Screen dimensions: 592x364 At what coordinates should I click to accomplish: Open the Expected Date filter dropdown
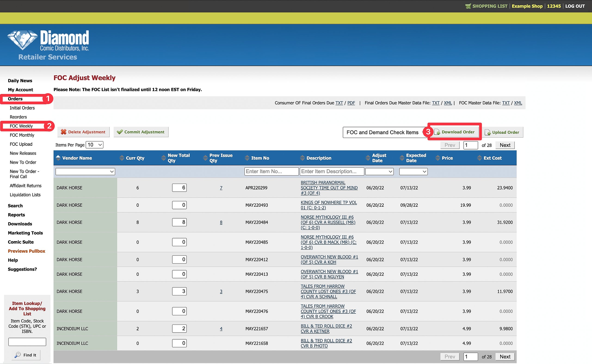413,171
